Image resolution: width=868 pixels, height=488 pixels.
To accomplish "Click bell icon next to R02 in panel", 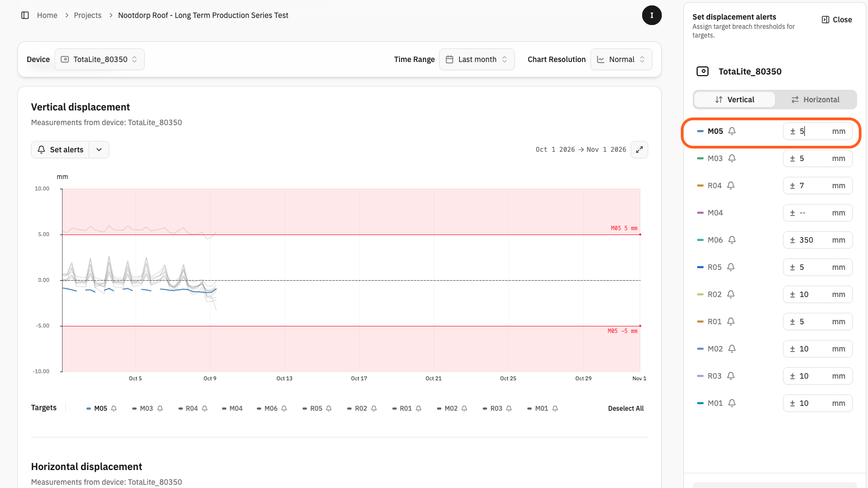I will (x=731, y=294).
